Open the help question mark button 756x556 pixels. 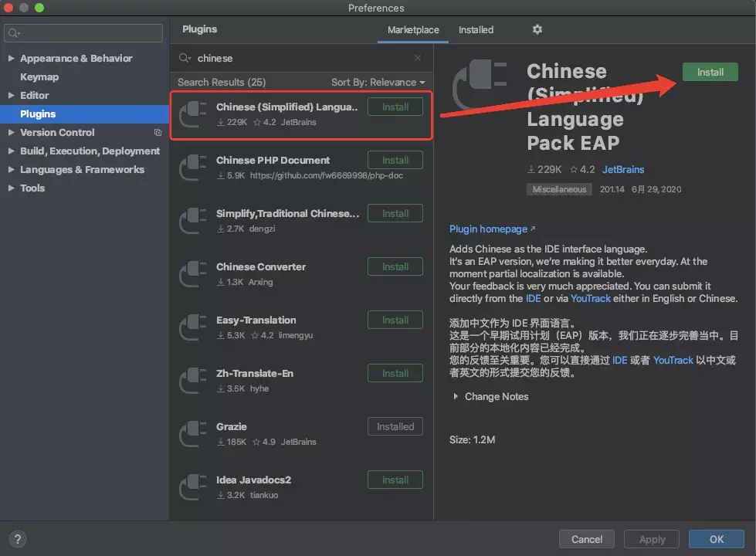tap(17, 539)
